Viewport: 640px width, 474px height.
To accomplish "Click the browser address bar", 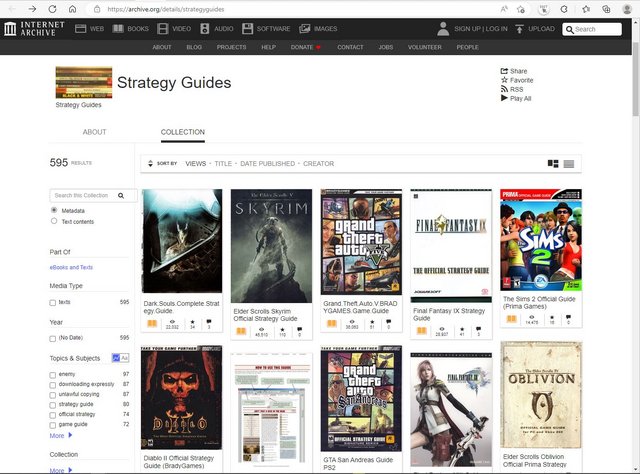I will coord(294,9).
